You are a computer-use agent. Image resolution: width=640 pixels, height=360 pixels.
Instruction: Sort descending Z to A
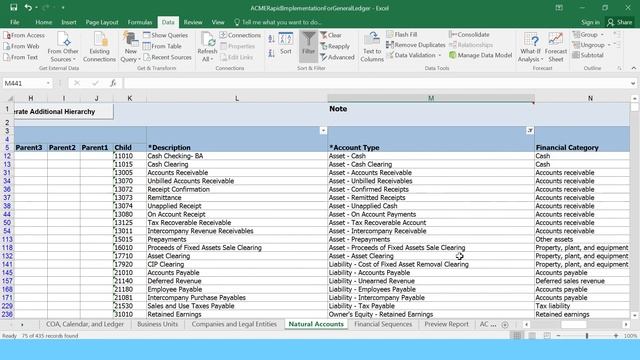271,53
